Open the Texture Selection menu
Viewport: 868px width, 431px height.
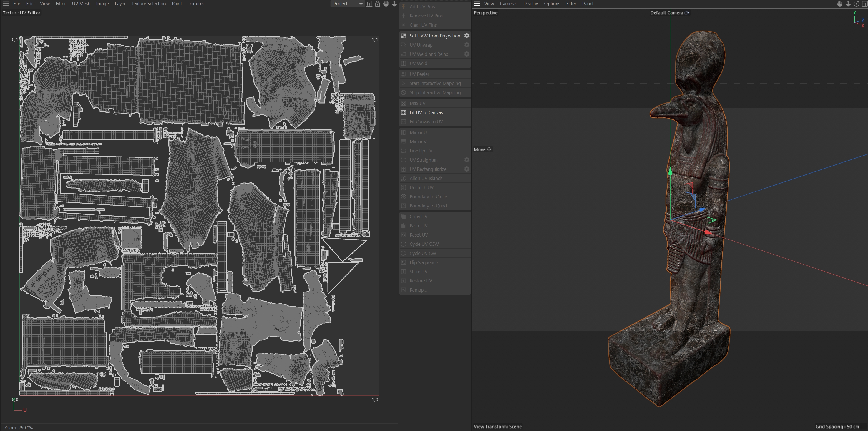point(148,4)
